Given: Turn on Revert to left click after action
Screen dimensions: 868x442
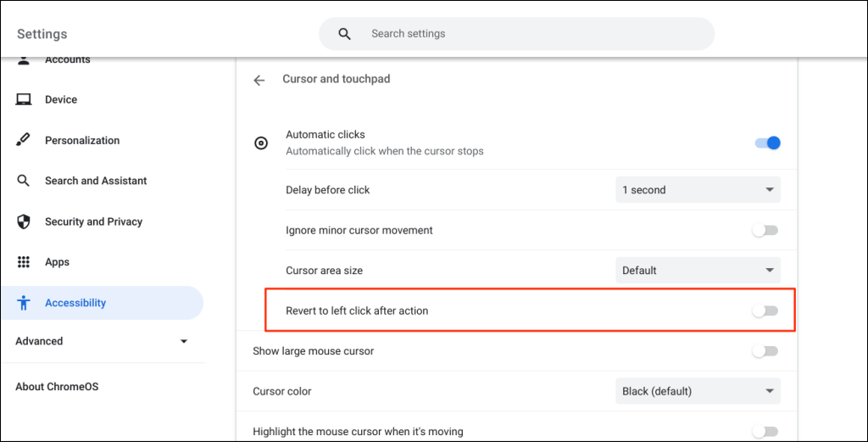Looking at the screenshot, I should point(765,311).
